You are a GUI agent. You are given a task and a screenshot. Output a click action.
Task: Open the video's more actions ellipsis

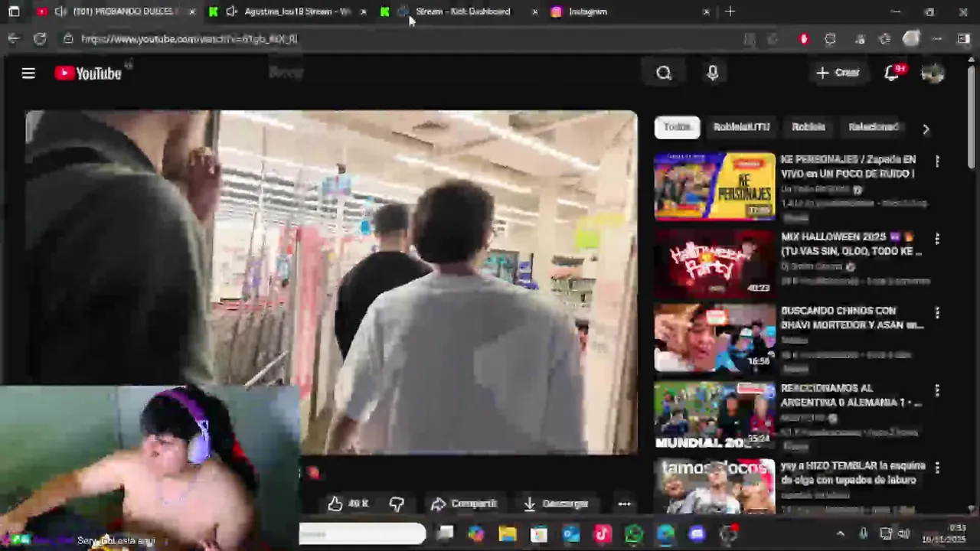pos(625,504)
